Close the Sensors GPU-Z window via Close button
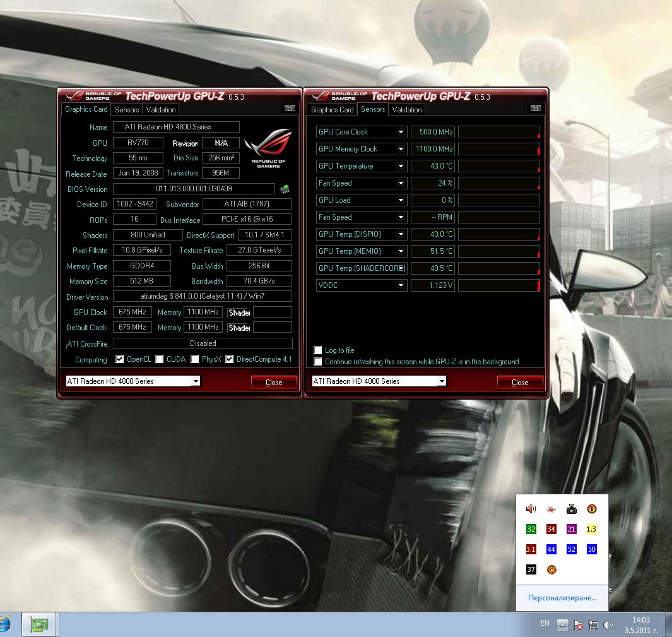672x637 pixels. point(520,383)
